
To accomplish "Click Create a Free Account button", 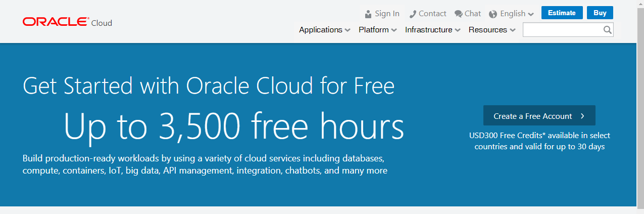I will pyautogui.click(x=539, y=115).
